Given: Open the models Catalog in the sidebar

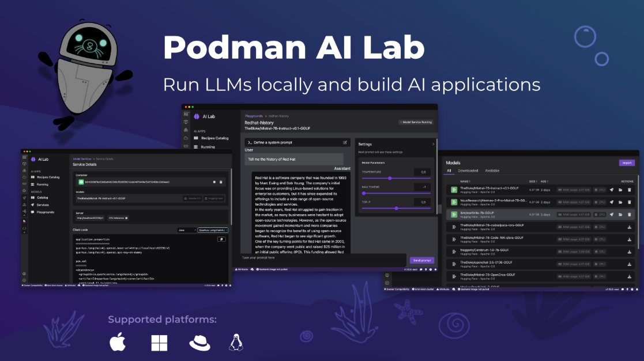Looking at the screenshot, I should click(43, 197).
